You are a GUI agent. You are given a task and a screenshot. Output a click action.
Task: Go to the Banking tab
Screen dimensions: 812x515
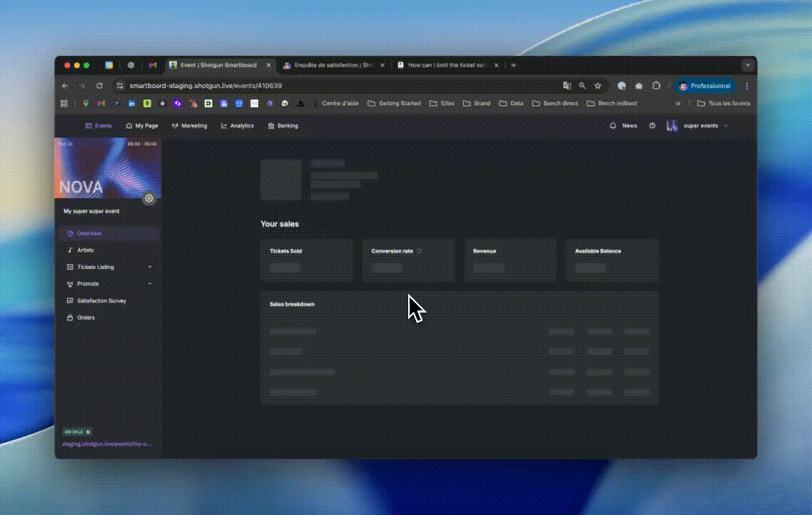283,126
